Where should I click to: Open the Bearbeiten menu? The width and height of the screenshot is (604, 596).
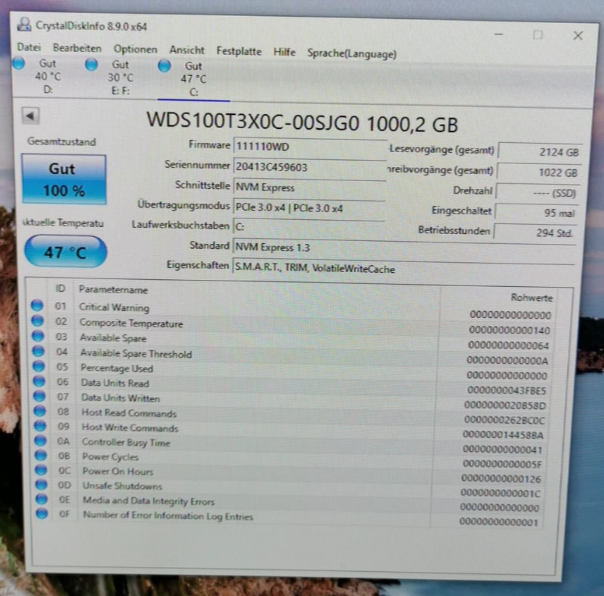pyautogui.click(x=77, y=48)
